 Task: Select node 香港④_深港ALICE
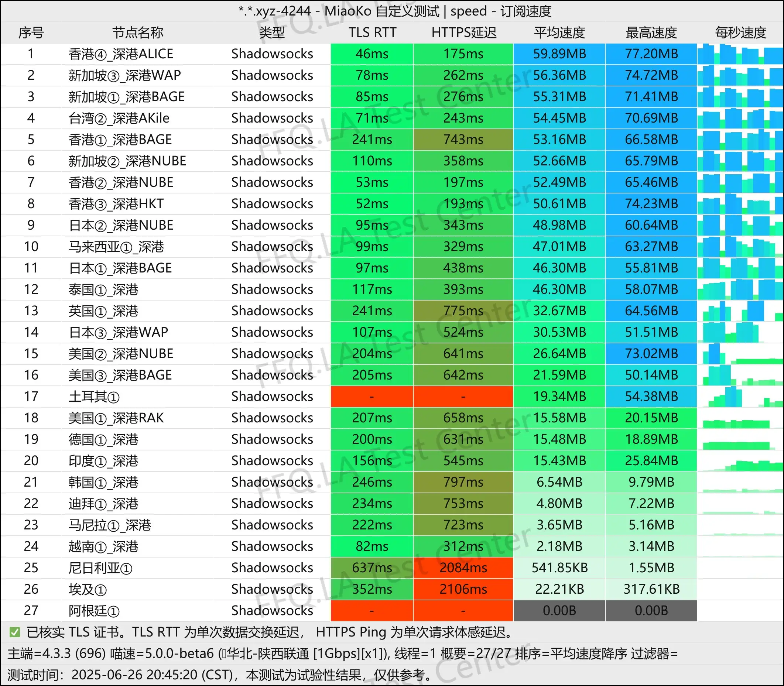121,54
